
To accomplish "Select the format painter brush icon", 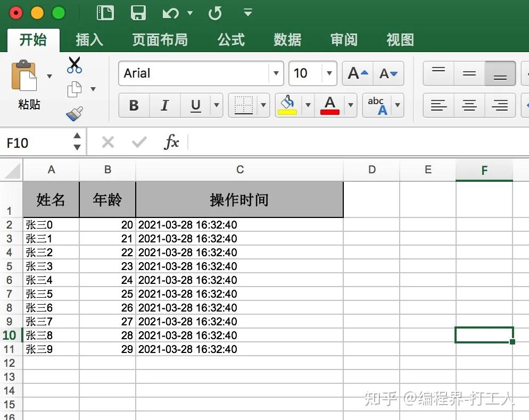I will click(75, 113).
